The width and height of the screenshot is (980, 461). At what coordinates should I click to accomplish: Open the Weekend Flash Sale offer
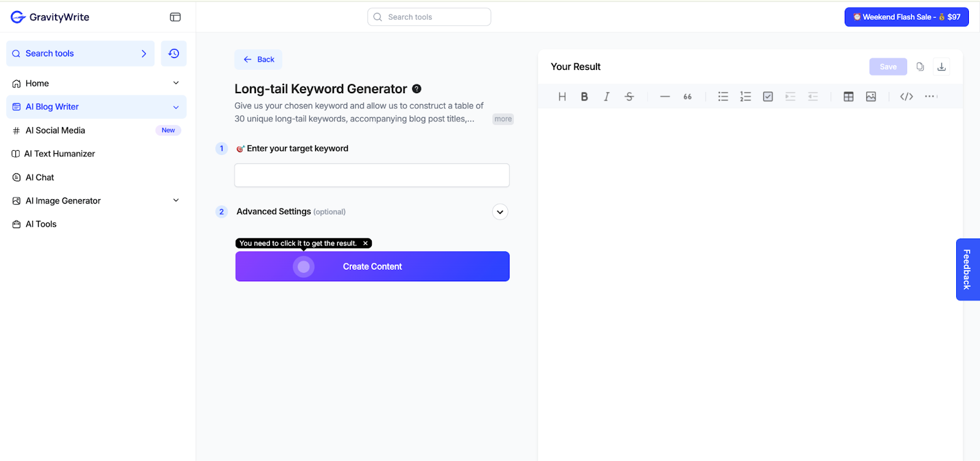(x=907, y=17)
